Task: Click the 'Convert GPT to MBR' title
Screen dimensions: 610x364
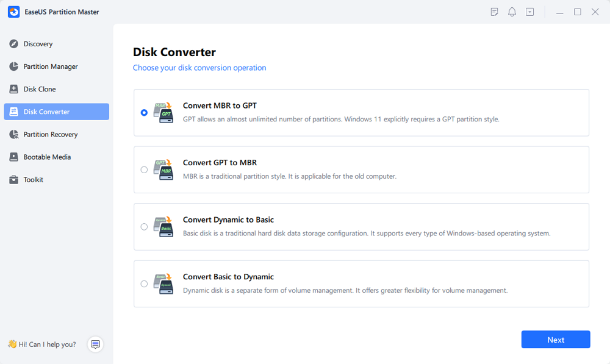Action: point(220,163)
